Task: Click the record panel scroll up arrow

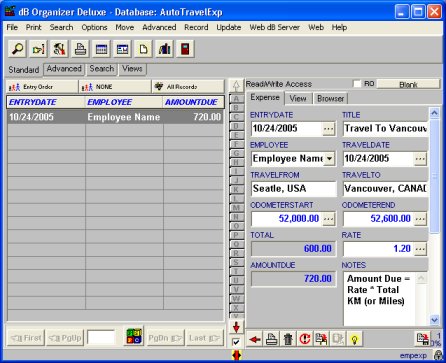Action: pyautogui.click(x=434, y=113)
